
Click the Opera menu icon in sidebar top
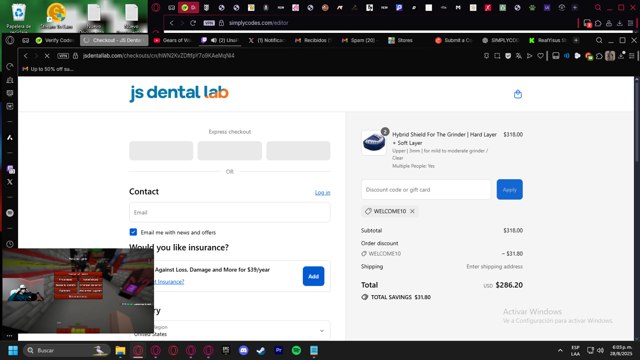(10, 40)
